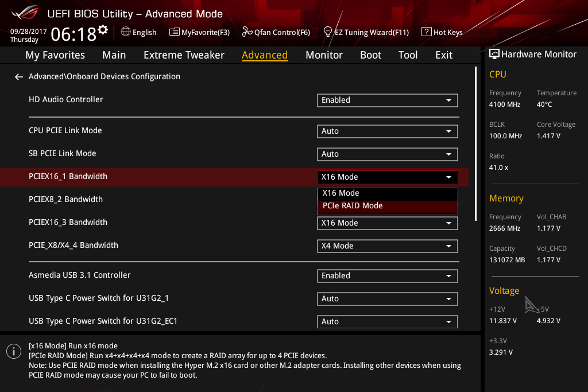Screen dimensions: 588x392
Task: Click the MyFavorite list icon
Action: [175, 32]
